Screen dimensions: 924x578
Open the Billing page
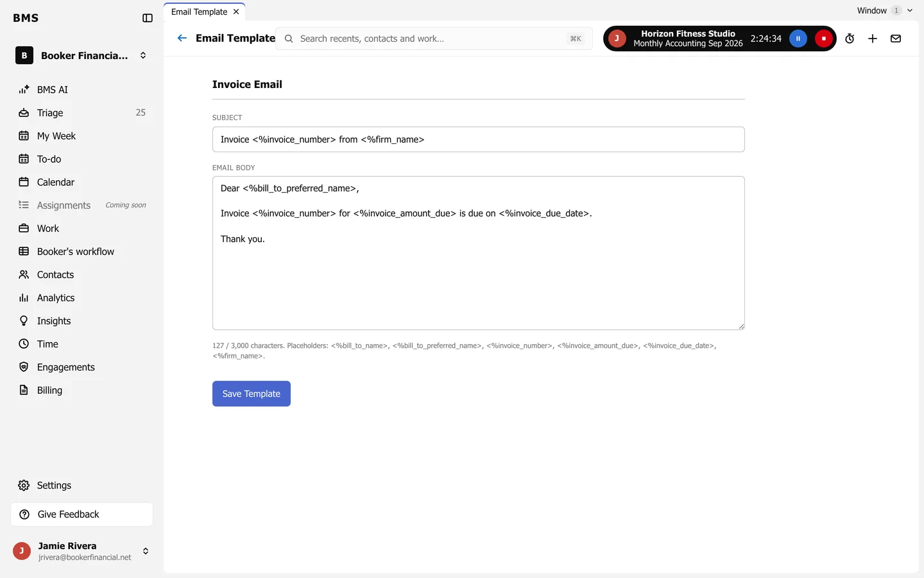point(81,390)
